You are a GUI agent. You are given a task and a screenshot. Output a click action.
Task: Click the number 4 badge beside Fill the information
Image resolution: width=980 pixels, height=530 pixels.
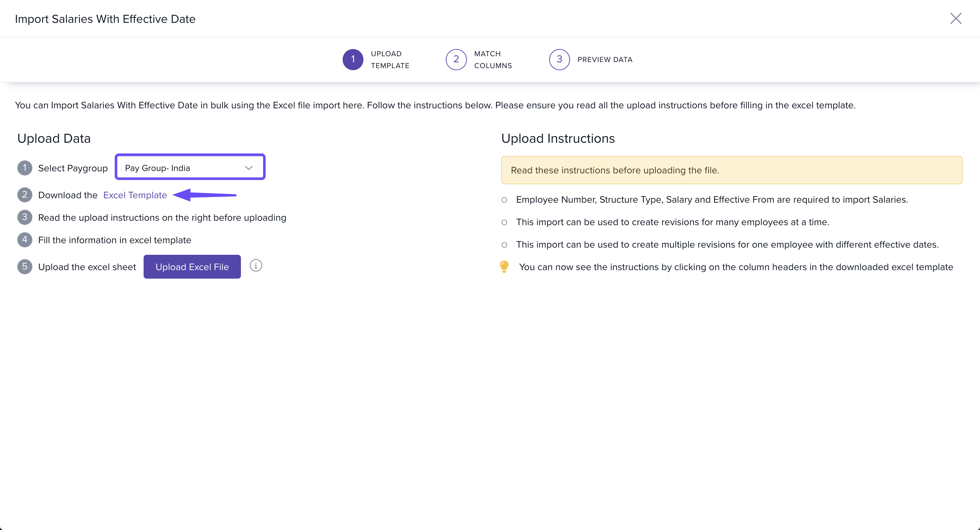click(25, 239)
